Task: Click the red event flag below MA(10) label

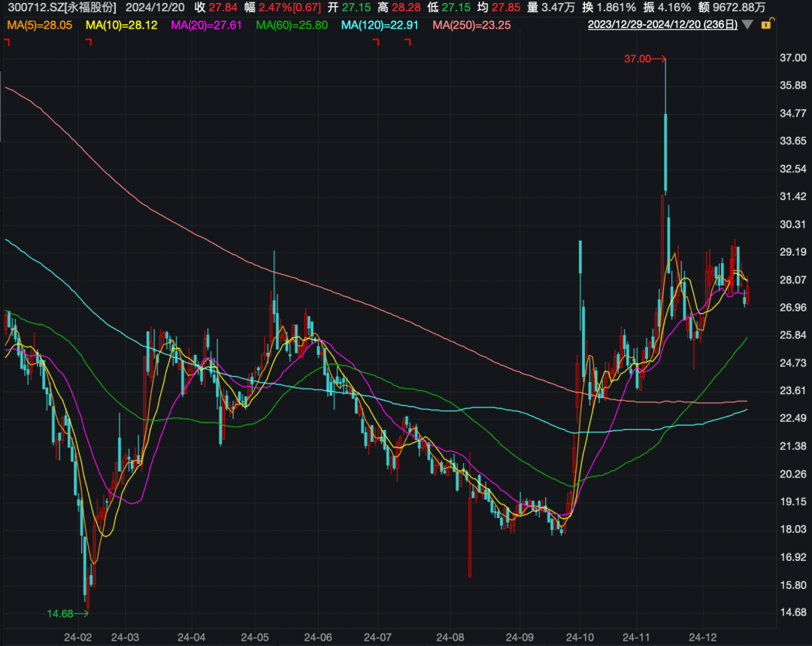Action: pos(90,43)
